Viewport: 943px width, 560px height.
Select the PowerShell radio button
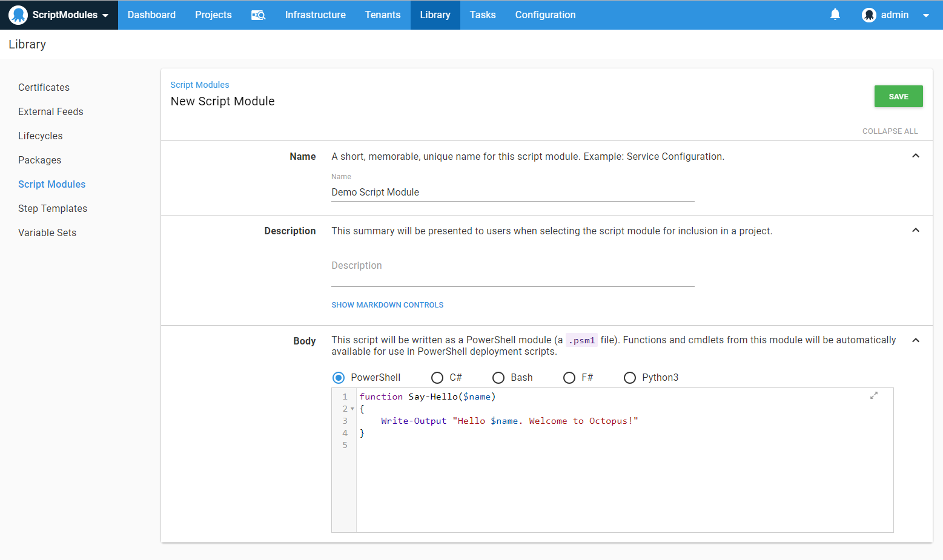tap(339, 378)
